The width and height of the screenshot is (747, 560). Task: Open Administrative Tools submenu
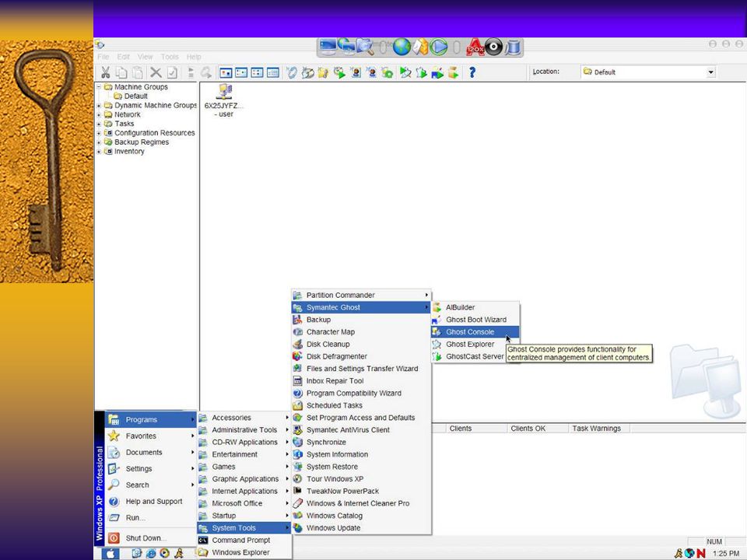point(244,430)
